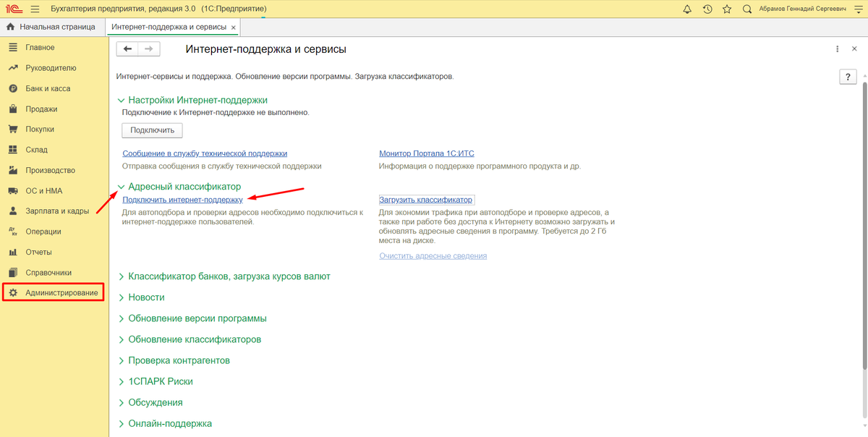868x437 pixels.
Task: Click the Операции Дт/Кт icon
Action: tap(12, 232)
